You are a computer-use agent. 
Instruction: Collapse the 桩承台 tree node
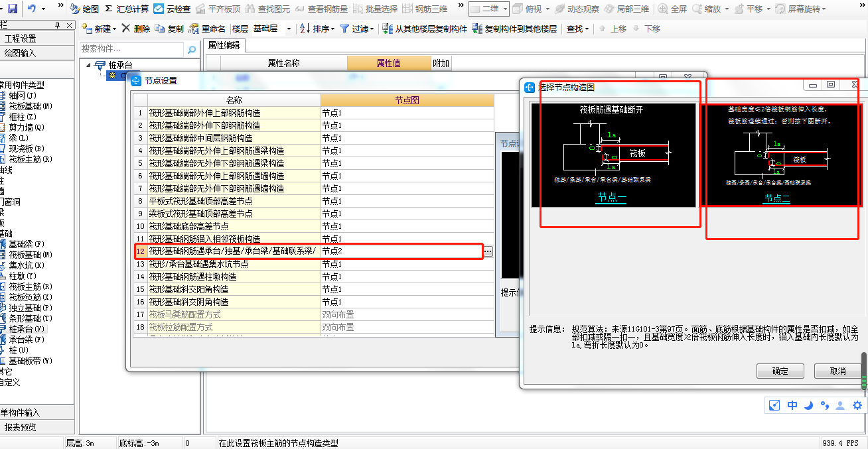pyautogui.click(x=89, y=65)
